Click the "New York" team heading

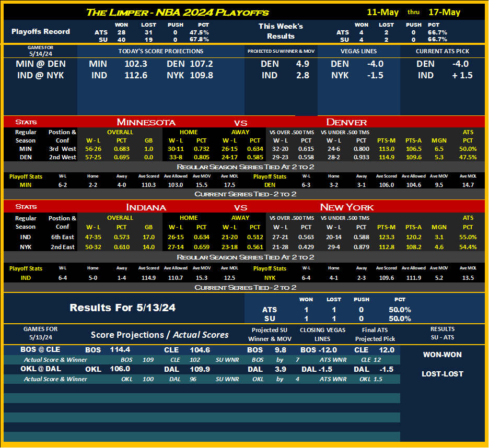tap(347, 207)
